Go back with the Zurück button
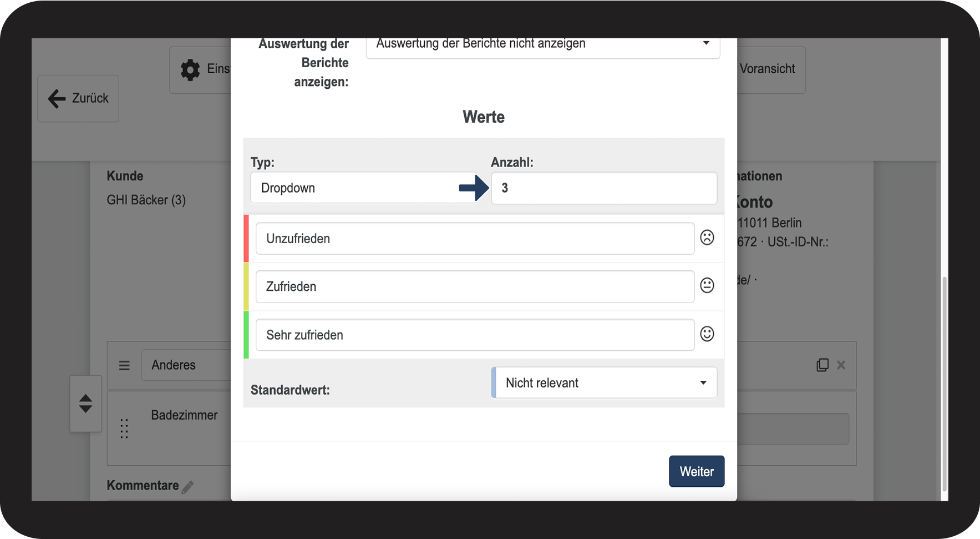Image resolution: width=980 pixels, height=539 pixels. [x=78, y=98]
